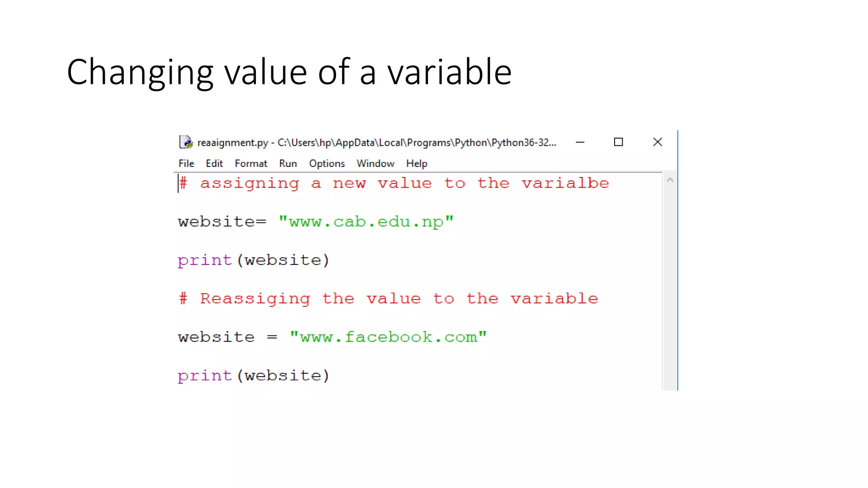
Task: Click the Python file icon in title bar
Action: 186,142
